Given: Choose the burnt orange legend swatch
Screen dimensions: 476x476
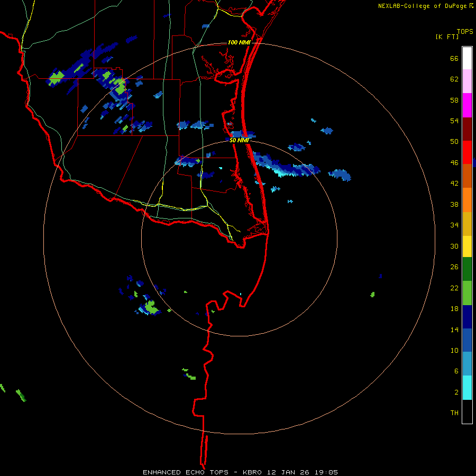Looking at the screenshot, I should 467,176.
